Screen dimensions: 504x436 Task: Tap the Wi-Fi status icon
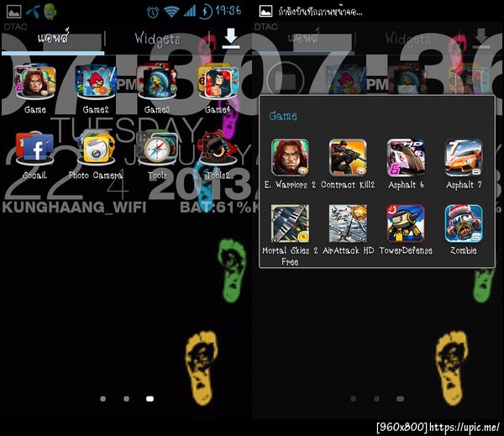171,12
